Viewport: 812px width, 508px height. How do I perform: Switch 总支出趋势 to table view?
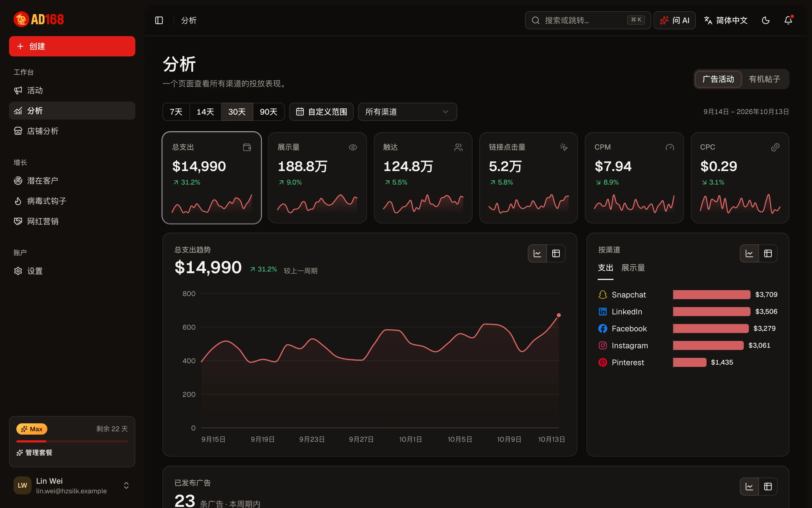pos(556,253)
